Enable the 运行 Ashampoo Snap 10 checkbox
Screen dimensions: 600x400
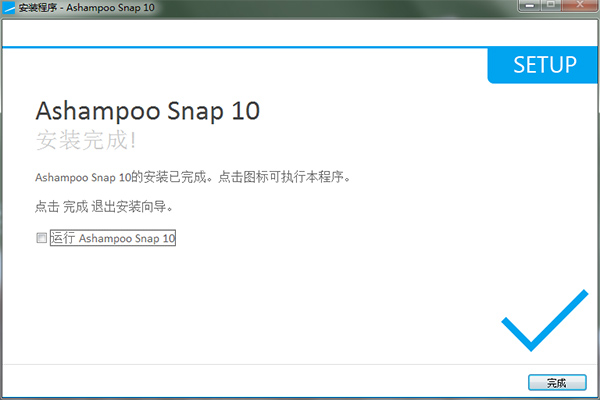(41, 238)
